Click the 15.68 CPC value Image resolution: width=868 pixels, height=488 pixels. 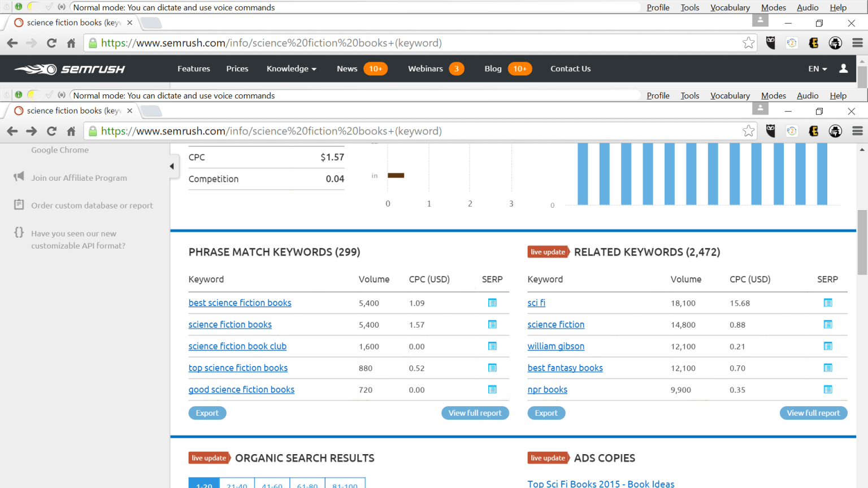[x=740, y=303]
